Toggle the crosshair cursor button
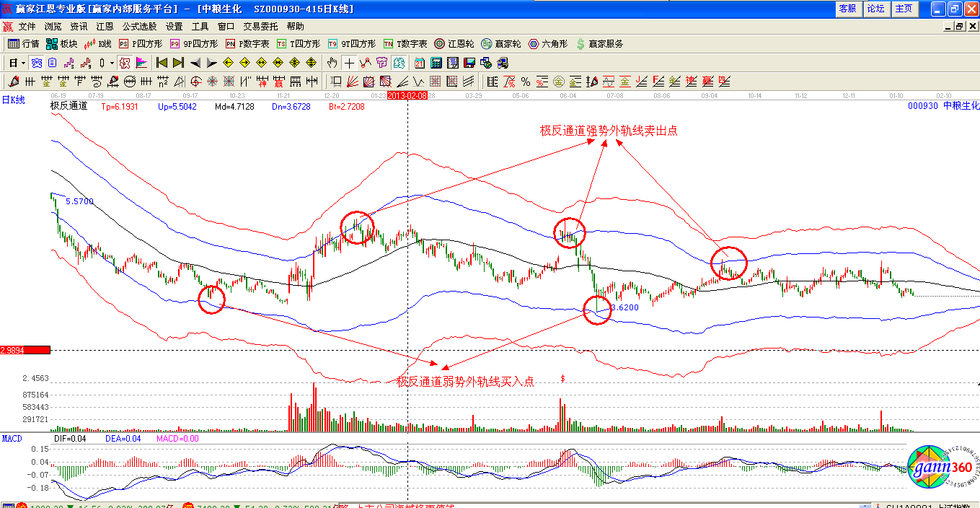 349,63
